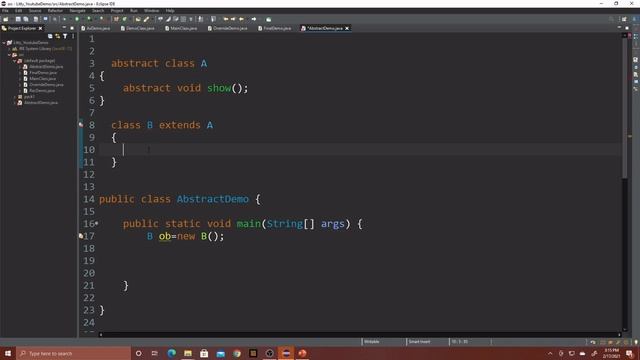Open File Explorer from the taskbar
Image resolution: width=640 pixels, height=360 pixels.
coord(188,353)
